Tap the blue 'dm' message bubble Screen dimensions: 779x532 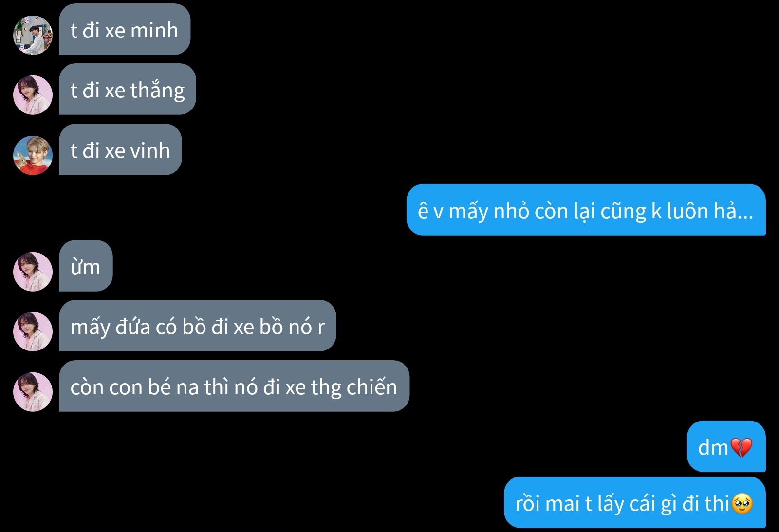click(x=726, y=446)
